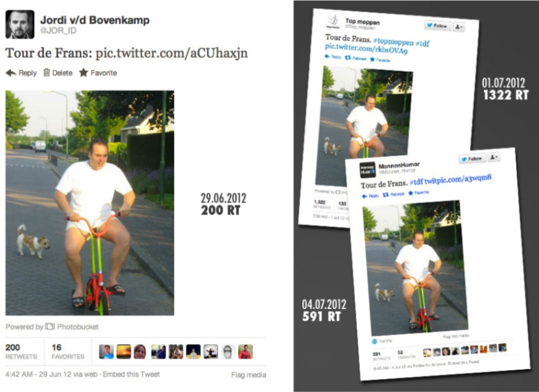
Task: Open the twitpic.com/a3wqm8 link
Action: point(458,179)
